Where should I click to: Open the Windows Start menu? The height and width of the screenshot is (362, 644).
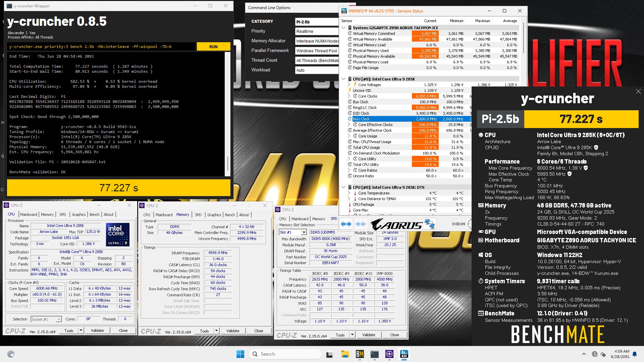240,354
